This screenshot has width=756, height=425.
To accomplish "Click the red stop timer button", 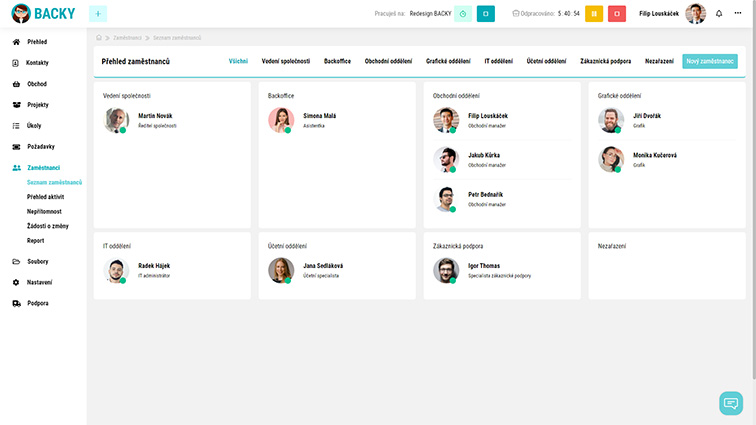I will (618, 13).
